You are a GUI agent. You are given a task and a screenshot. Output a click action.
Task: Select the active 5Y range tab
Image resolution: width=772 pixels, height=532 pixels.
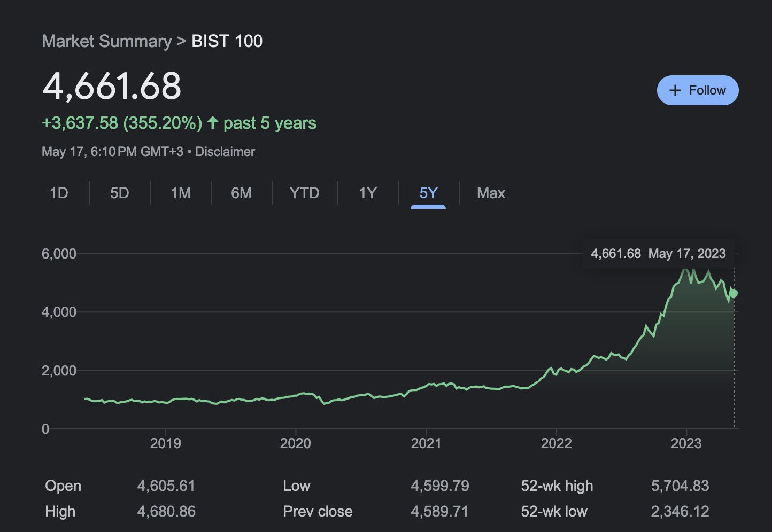coord(428,193)
